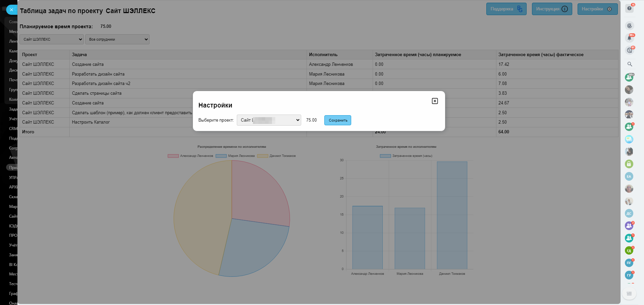Toggle Александр Ленченков pie legend swatch
The height and width of the screenshot is (305, 644).
173,156
